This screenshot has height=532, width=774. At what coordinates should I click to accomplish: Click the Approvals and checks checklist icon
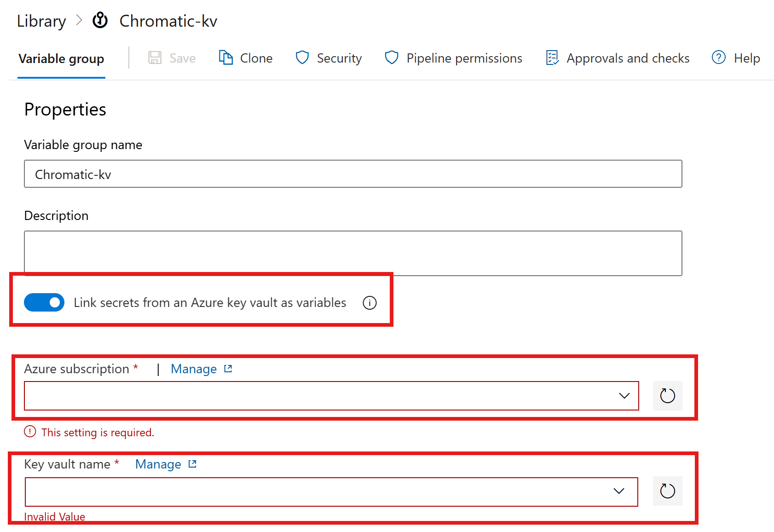(x=552, y=58)
